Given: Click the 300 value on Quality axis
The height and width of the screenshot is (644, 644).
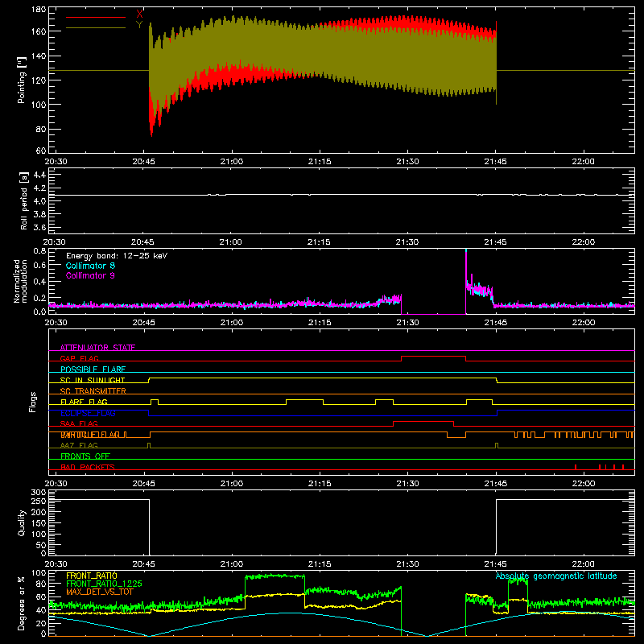Looking at the screenshot, I should point(39,493).
